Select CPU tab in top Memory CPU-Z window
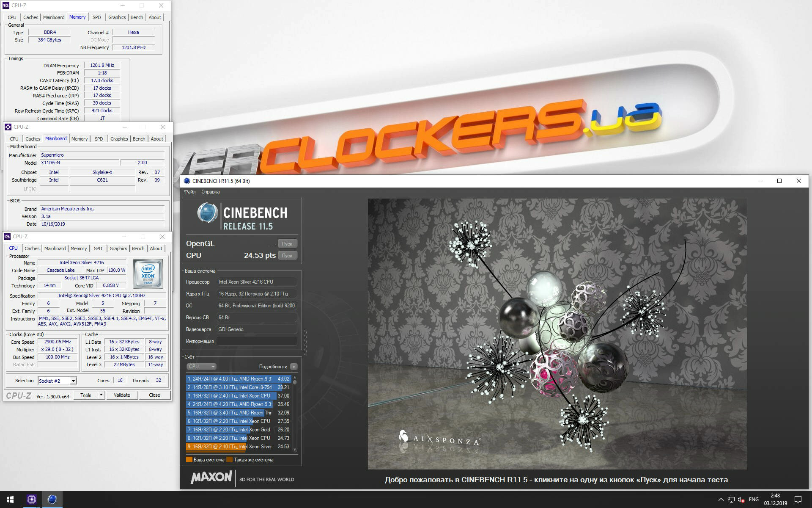812x508 pixels. (x=12, y=17)
